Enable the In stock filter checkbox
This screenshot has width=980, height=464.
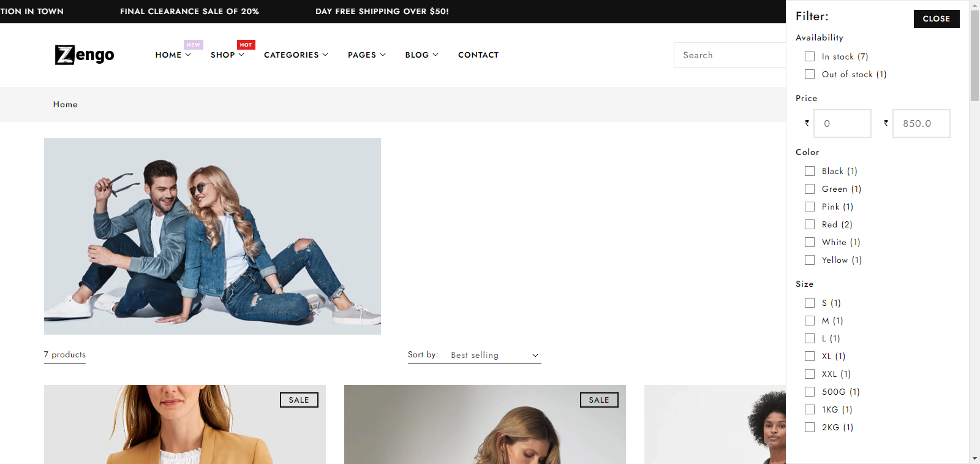pyautogui.click(x=810, y=56)
